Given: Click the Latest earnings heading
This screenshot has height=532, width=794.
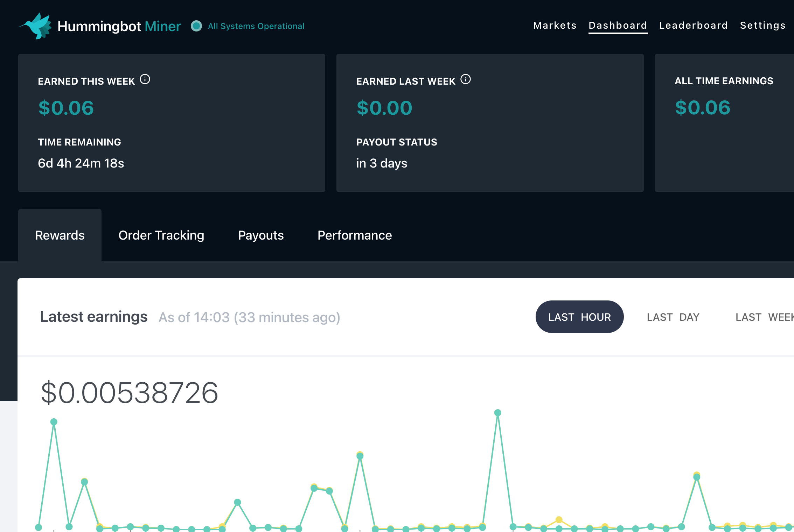Looking at the screenshot, I should click(93, 317).
